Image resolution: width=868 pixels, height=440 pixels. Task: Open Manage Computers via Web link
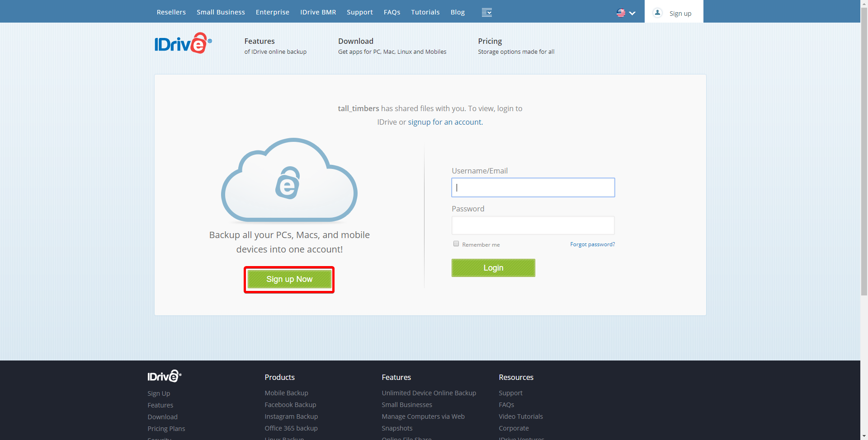(423, 417)
